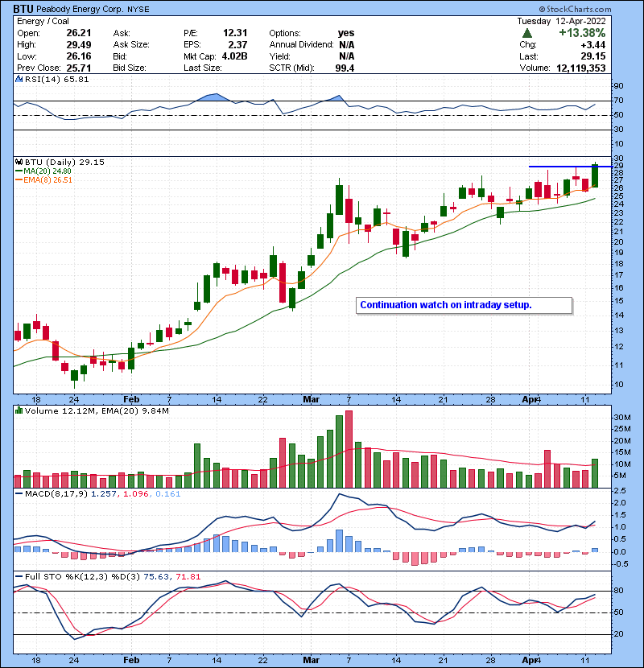Image resolution: width=644 pixels, height=668 pixels.
Task: Click the RSI line icon beside RSI(14)
Action: coord(19,79)
